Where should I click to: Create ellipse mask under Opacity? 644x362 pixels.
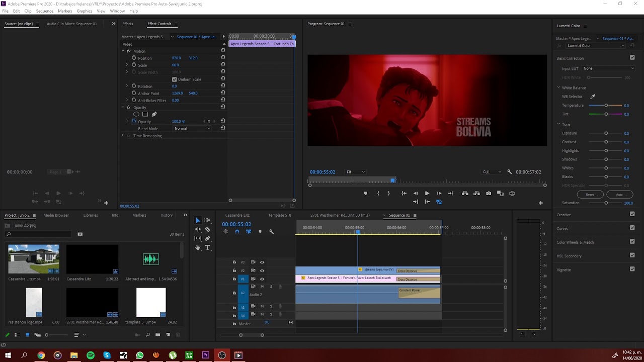click(136, 114)
